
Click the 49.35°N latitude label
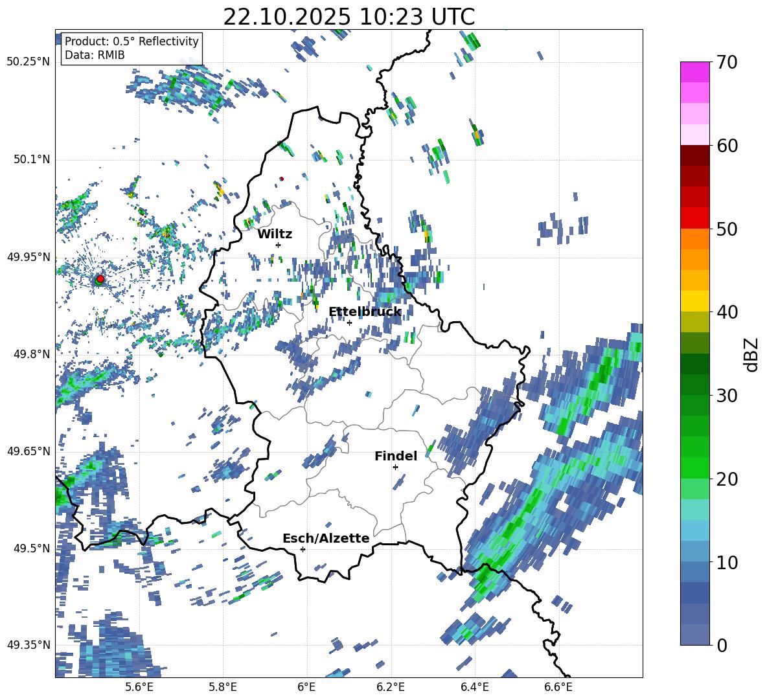[x=29, y=645]
